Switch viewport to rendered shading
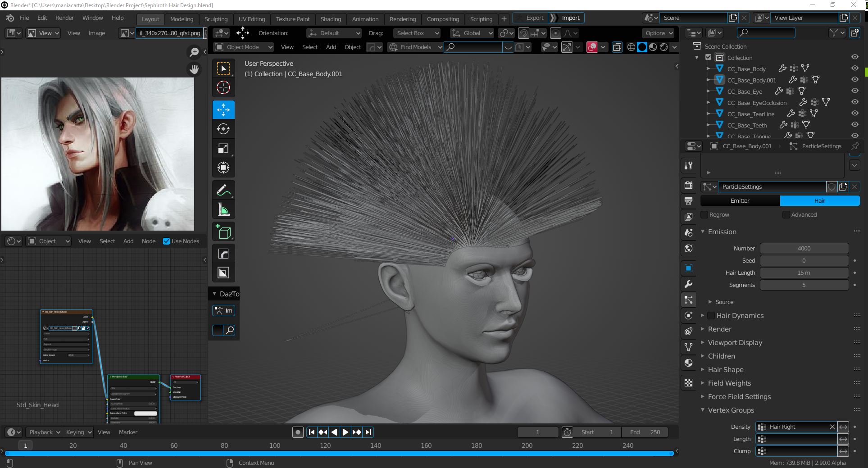 [x=664, y=47]
